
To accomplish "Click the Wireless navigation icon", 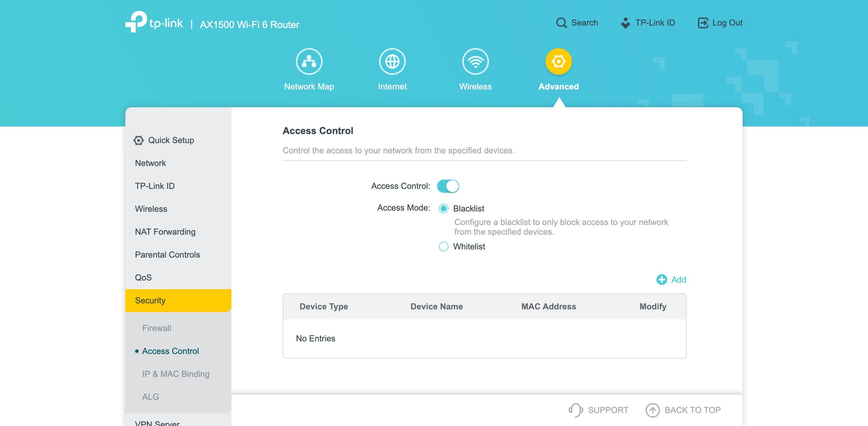I will pos(474,61).
